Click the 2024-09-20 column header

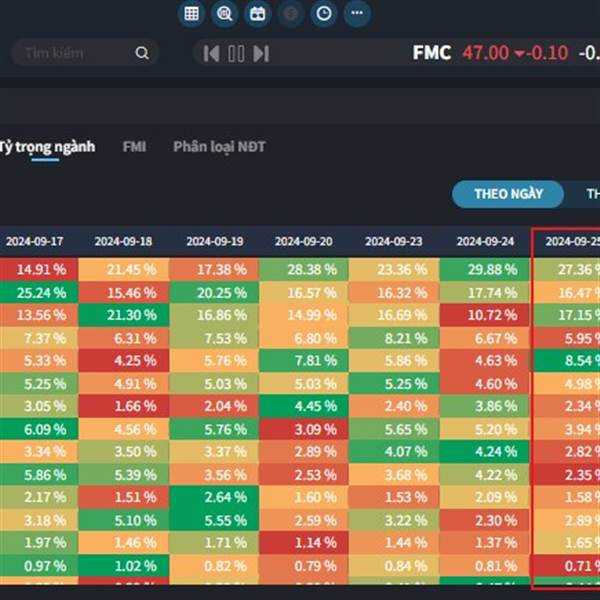303,241
